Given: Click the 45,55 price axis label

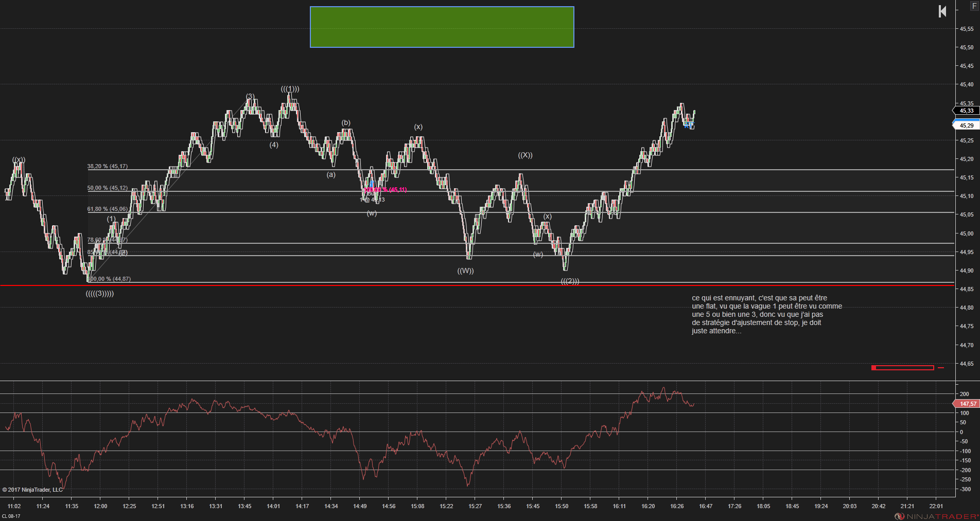Looking at the screenshot, I should [x=967, y=29].
